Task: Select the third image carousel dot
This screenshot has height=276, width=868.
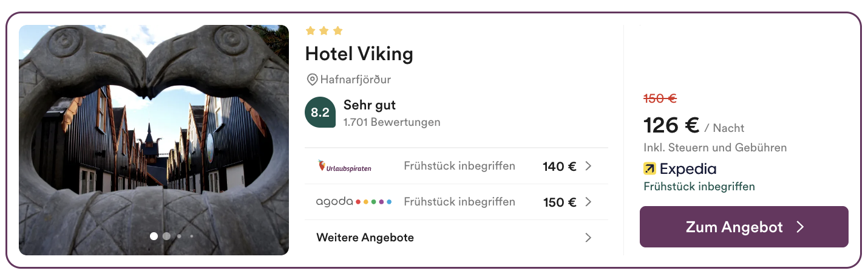Action: [x=179, y=236]
